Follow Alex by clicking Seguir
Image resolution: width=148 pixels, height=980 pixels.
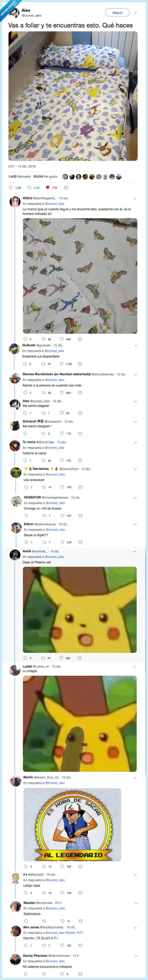[118, 12]
